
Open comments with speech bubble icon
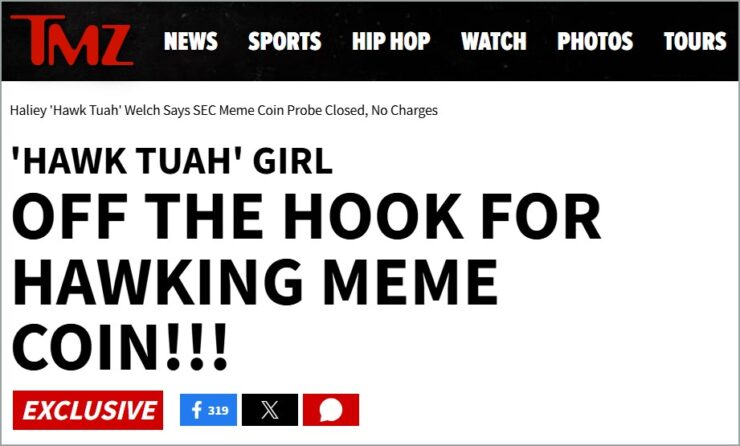(331, 410)
